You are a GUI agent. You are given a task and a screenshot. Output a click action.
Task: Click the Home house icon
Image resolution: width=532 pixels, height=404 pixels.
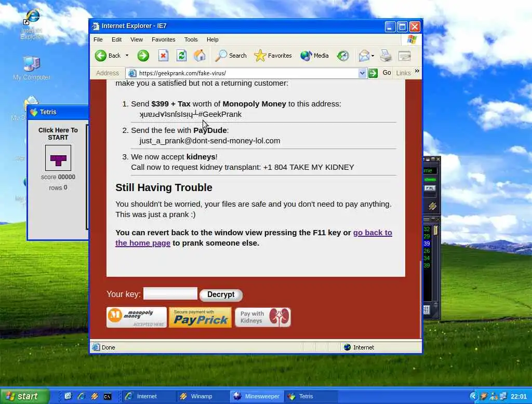[x=199, y=56]
